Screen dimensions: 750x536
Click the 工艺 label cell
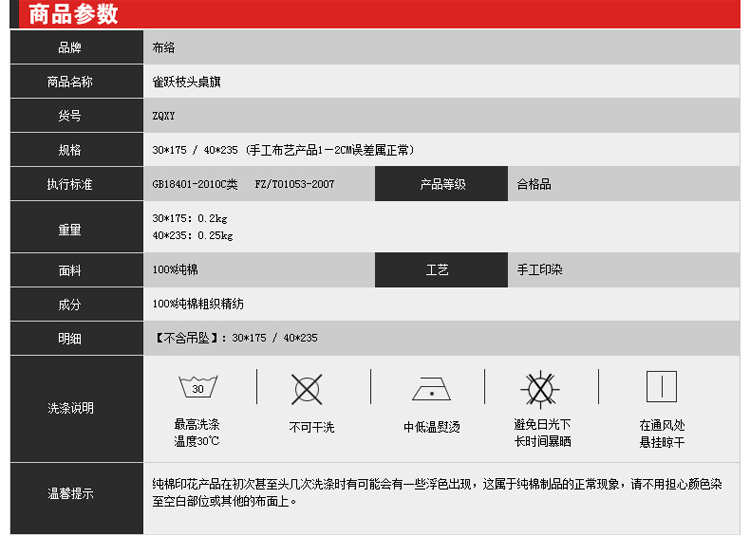(x=441, y=270)
